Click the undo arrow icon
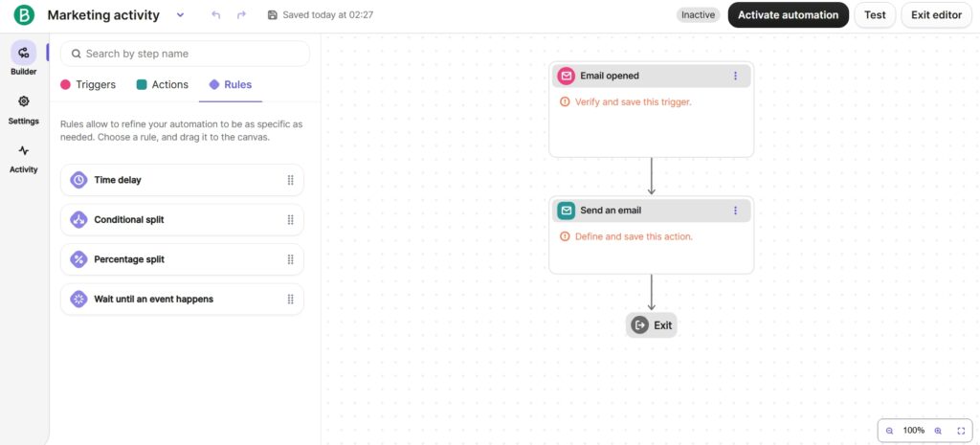This screenshot has height=445, width=980. pos(215,15)
